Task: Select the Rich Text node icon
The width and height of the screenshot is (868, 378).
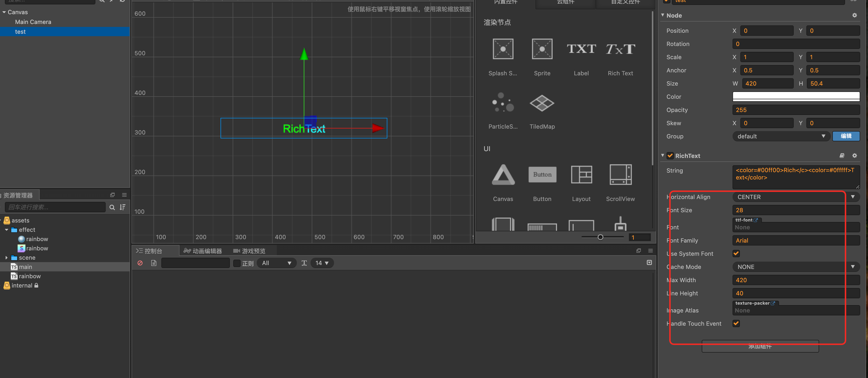Action: [x=620, y=49]
